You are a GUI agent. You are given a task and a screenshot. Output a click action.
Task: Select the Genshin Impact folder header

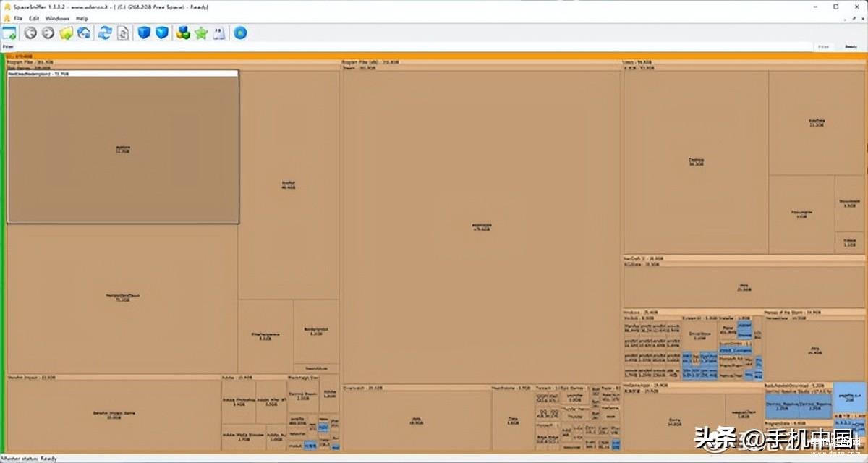coord(114,378)
